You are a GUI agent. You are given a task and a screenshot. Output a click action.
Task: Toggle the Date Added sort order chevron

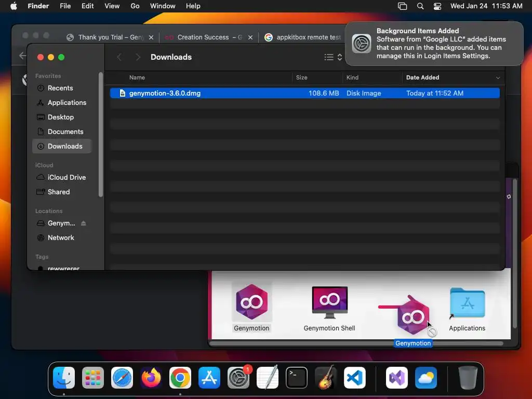[x=498, y=78]
